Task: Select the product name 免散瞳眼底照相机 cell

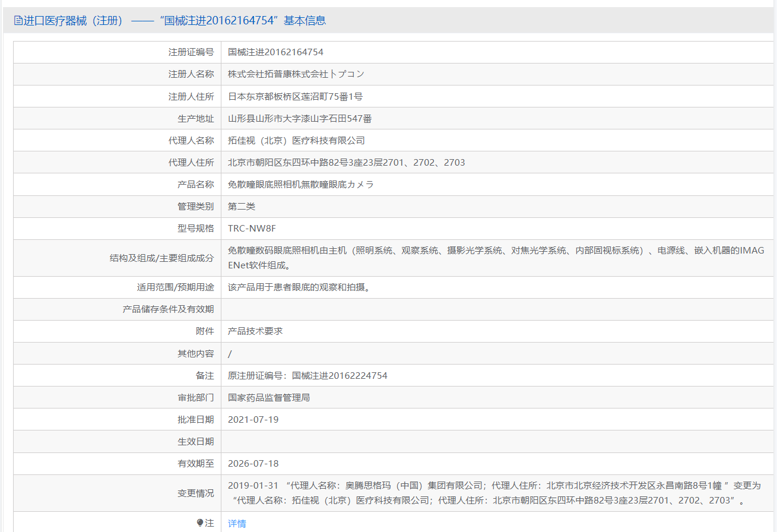Action: [x=301, y=185]
